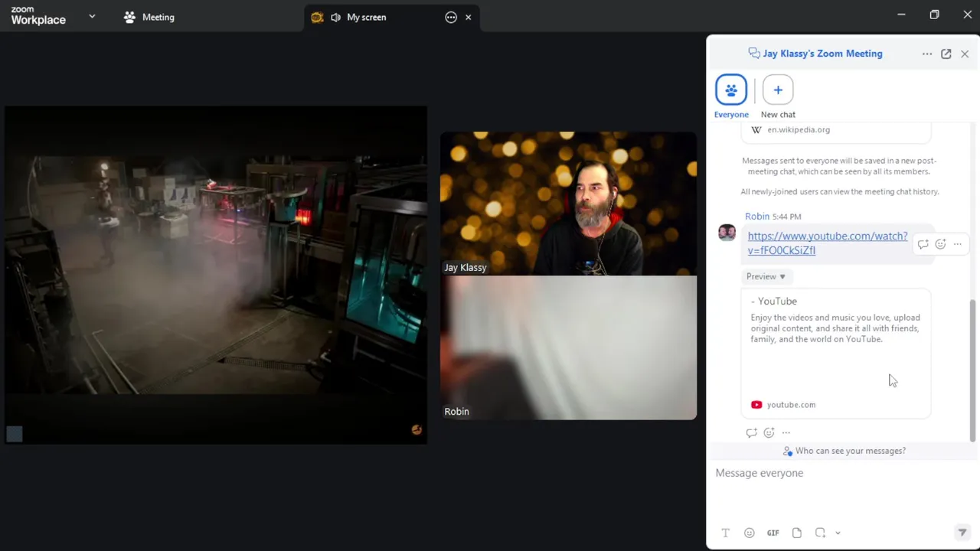980x551 pixels.
Task: Open the YouTube preview card title
Action: pyautogui.click(x=774, y=302)
